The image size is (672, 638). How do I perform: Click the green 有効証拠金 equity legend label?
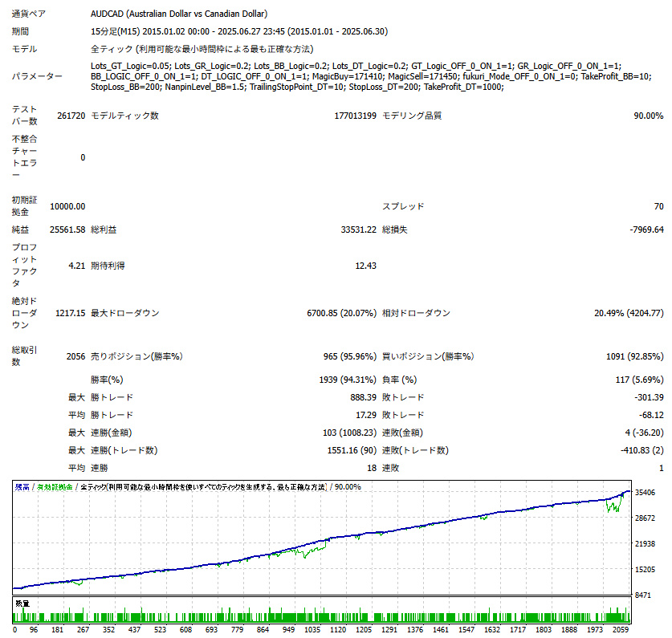pos(55,487)
